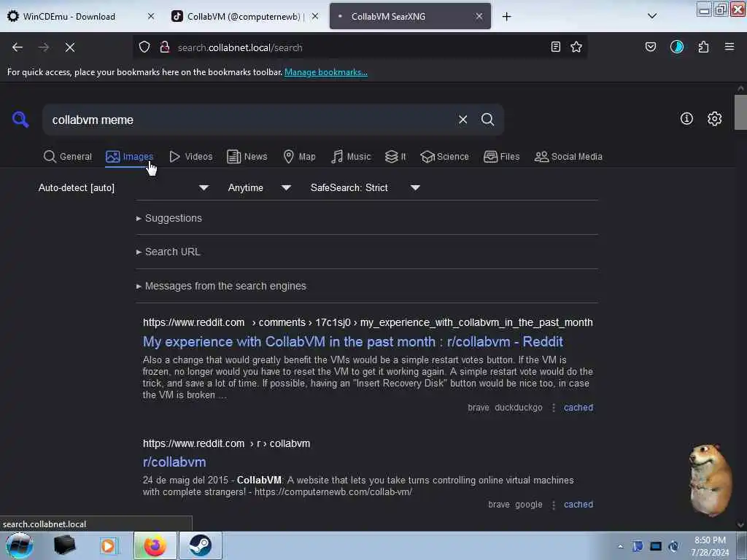Toggle reader view icon
747x560 pixels.
pyautogui.click(x=555, y=47)
